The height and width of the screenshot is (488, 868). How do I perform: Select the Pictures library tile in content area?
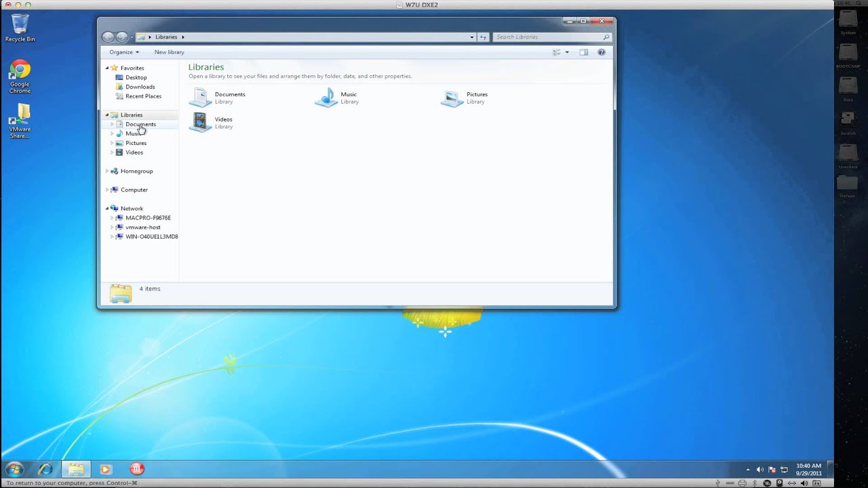click(465, 98)
